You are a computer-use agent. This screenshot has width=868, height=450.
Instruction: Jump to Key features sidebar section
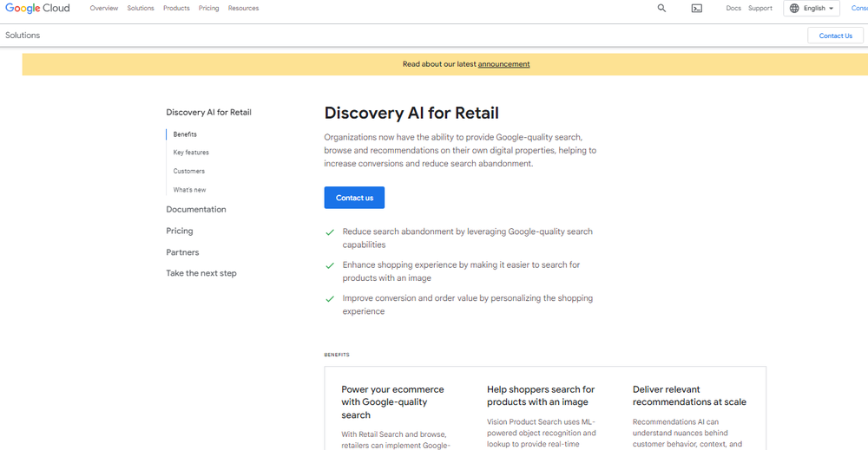pos(191,153)
